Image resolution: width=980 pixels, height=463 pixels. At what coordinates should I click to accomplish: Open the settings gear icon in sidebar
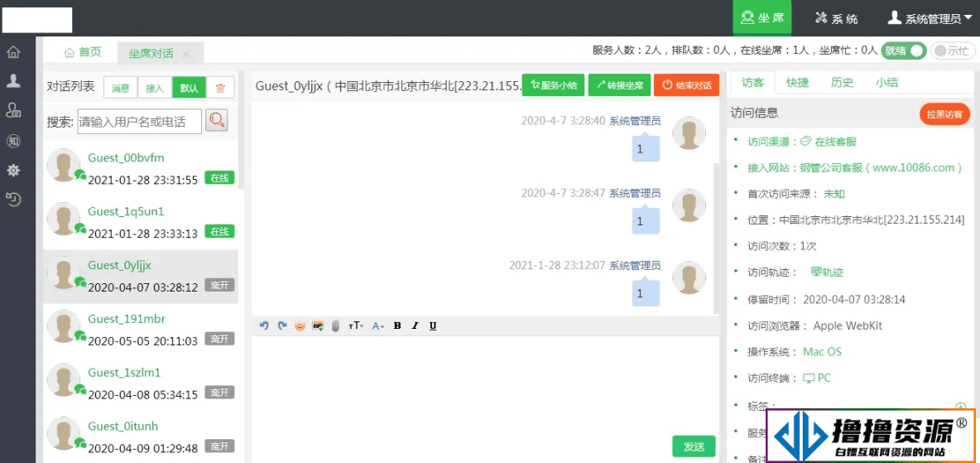point(13,170)
